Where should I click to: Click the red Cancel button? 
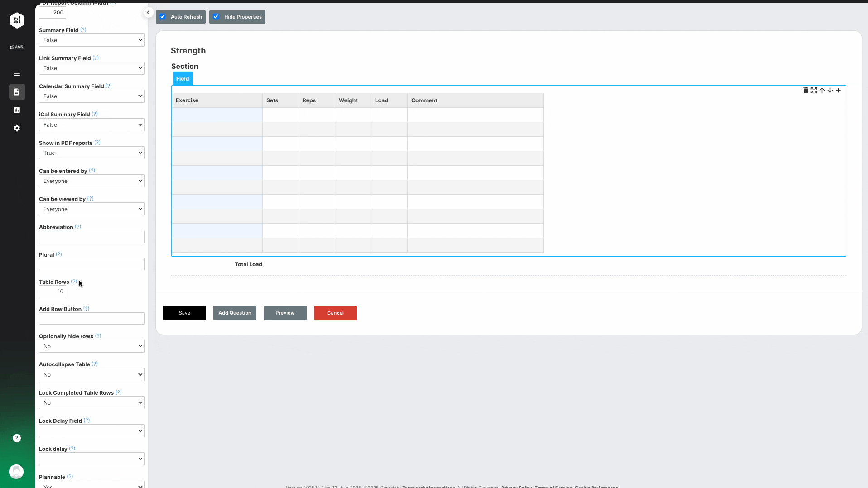(335, 313)
